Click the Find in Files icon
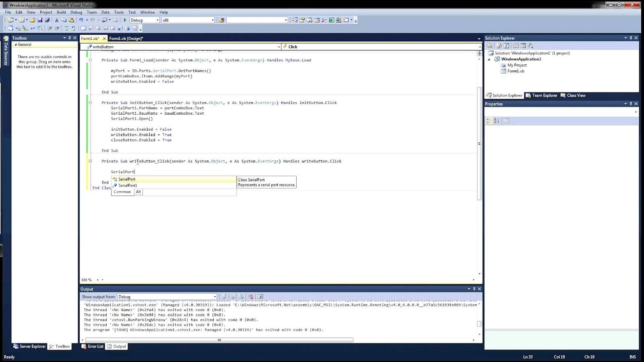This screenshot has height=362, width=644. 221,20
